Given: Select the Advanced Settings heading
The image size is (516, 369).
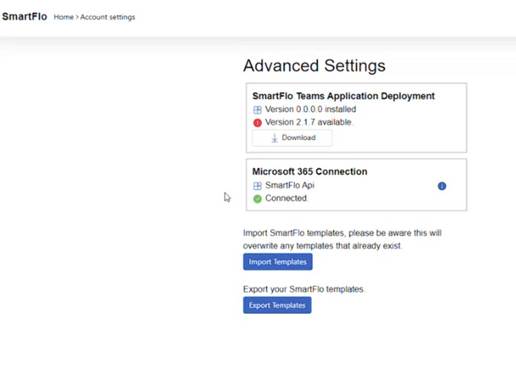Looking at the screenshot, I should pos(314,66).
